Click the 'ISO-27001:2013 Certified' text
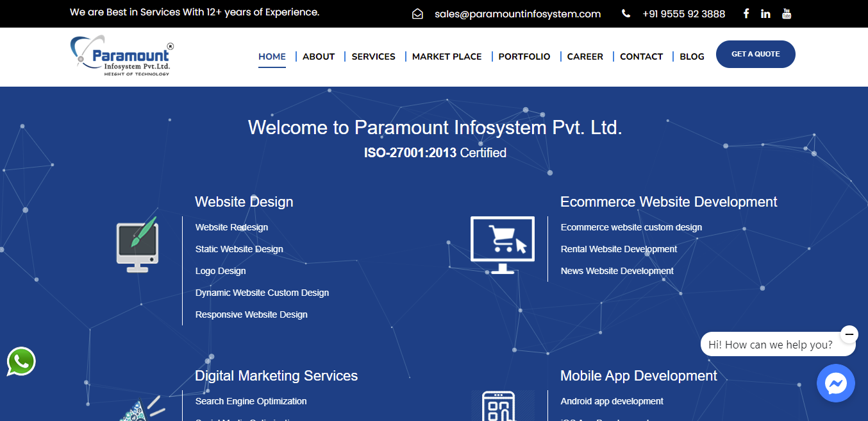Screen dimensions: 868x421 point(435,153)
